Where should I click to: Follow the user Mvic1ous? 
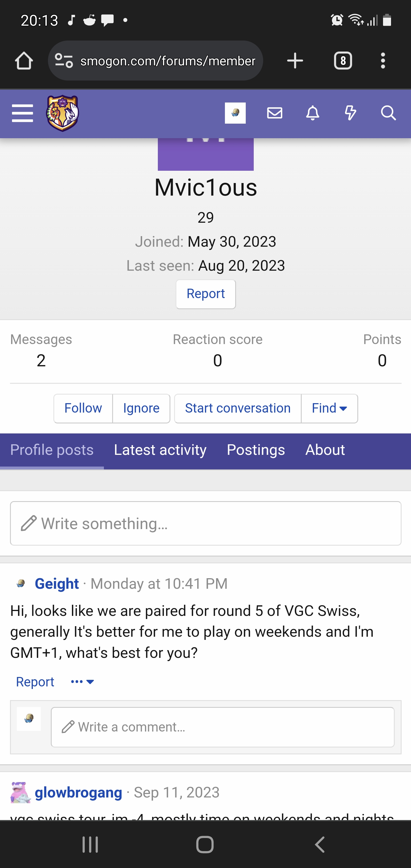tap(83, 408)
